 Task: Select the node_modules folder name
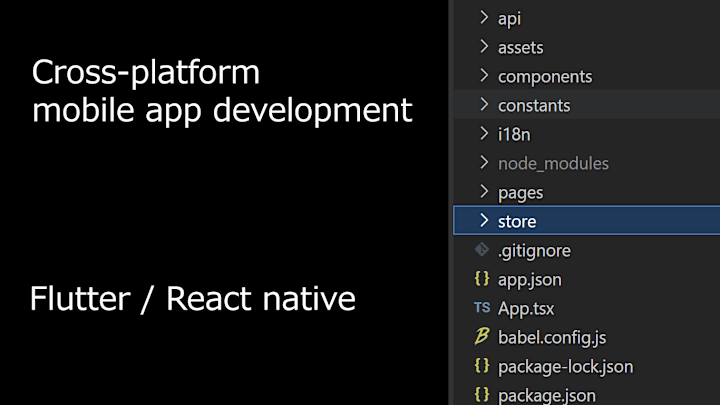(x=553, y=164)
